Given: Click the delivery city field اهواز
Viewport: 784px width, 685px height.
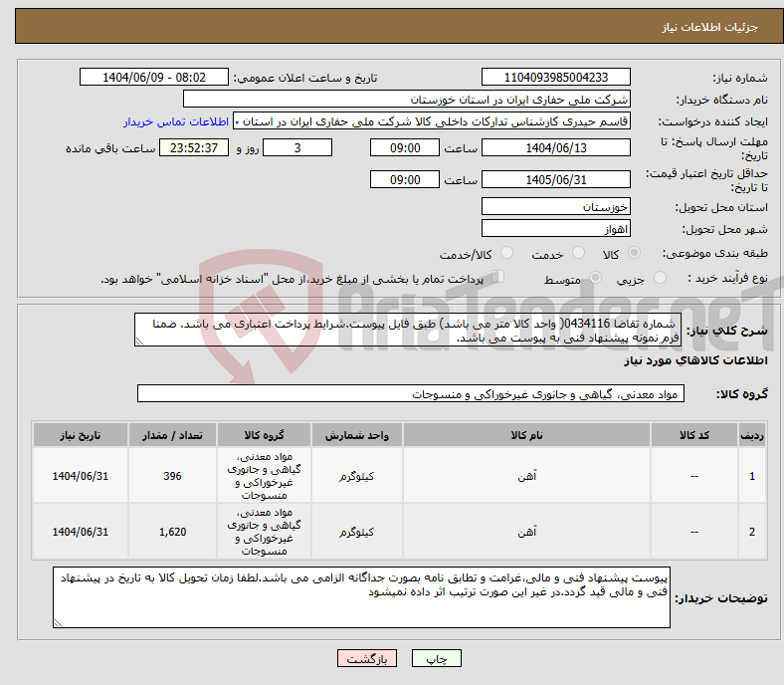Looking at the screenshot, I should click(x=555, y=229).
